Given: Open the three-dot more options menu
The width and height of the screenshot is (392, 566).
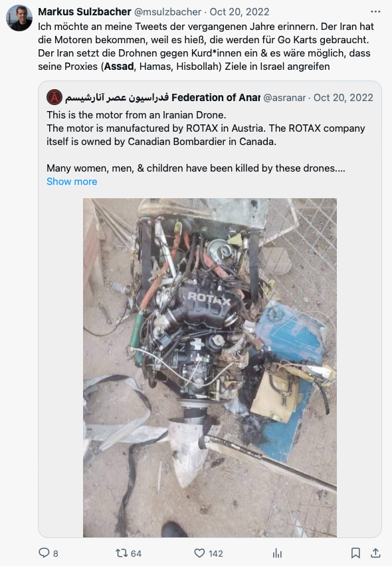Looking at the screenshot, I should click(375, 11).
